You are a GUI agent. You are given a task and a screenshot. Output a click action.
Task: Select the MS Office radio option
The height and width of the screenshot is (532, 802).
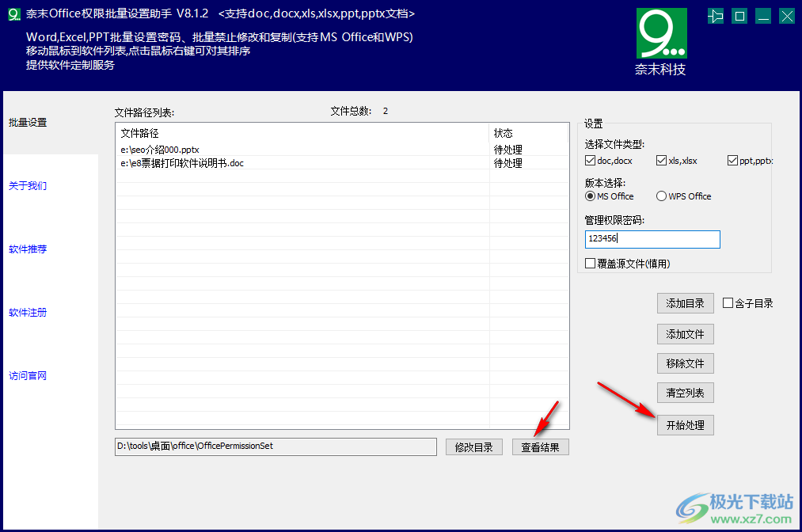point(591,196)
